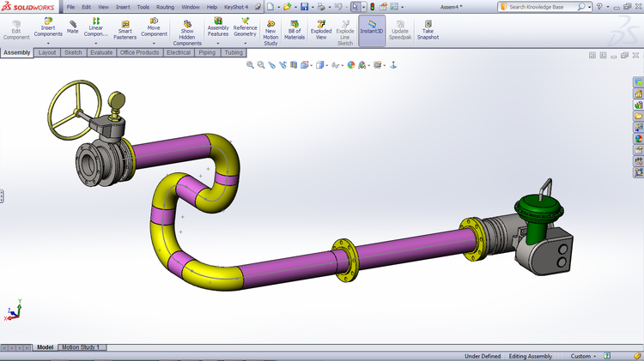Click Take Snapshot icon
This screenshot has height=361, width=644.
427,30
